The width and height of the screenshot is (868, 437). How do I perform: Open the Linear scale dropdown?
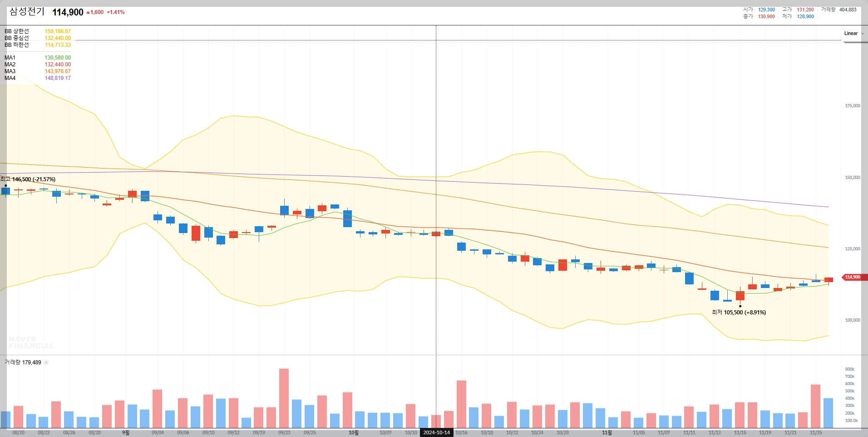(853, 33)
